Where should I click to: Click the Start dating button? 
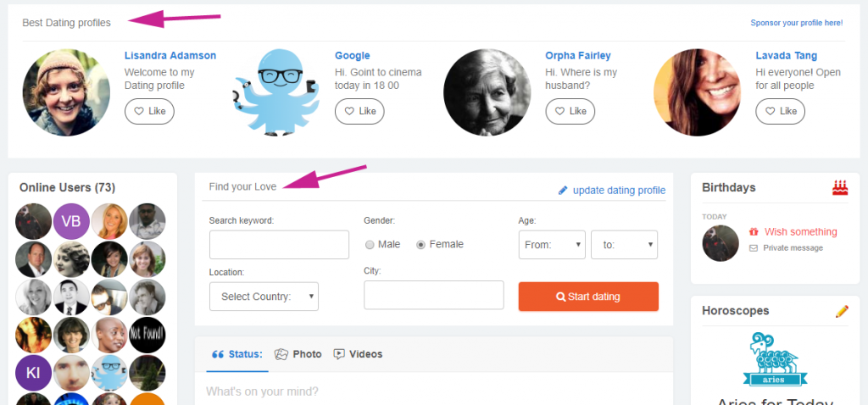(588, 297)
